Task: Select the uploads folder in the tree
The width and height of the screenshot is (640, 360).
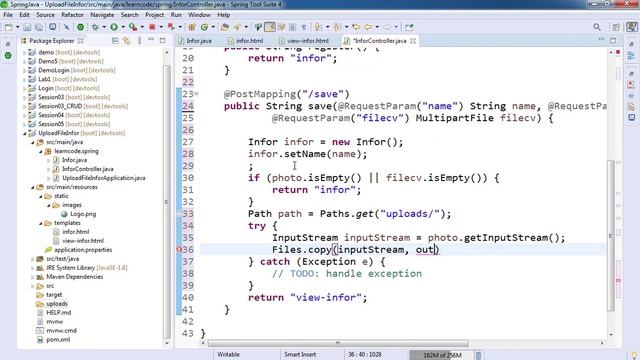Action: 57,304
